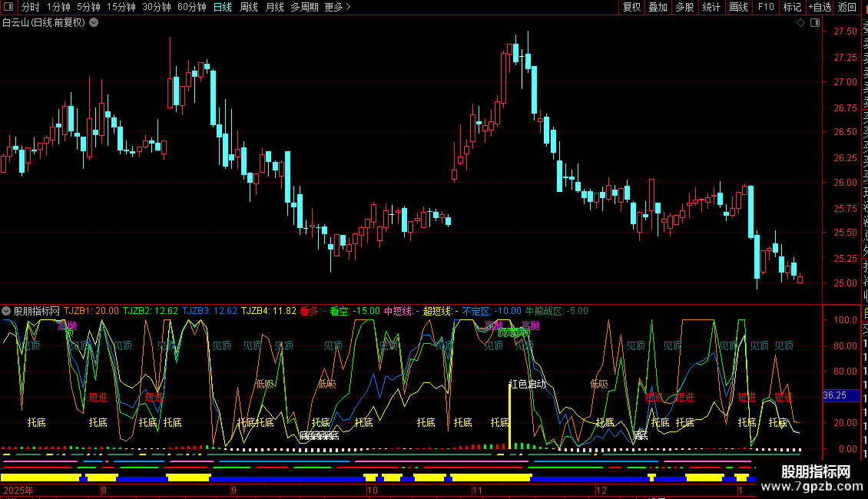Click TJZB2: 12.62 indicator value
Screen dimensions: 868x499
(x=151, y=311)
